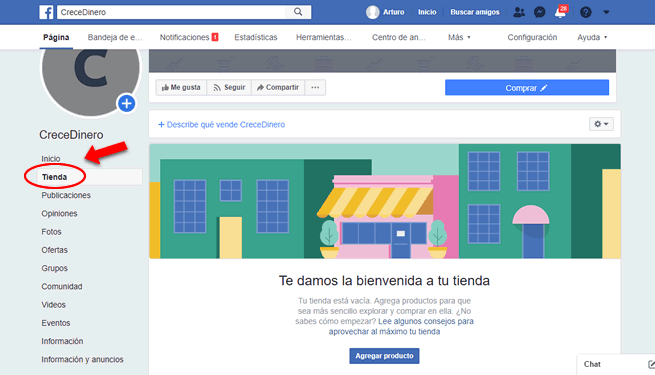
Task: Open Opiniones in sidebar
Action: pyautogui.click(x=59, y=213)
